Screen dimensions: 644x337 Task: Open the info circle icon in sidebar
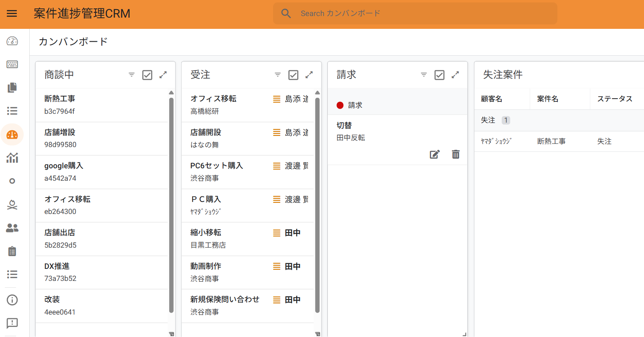pyautogui.click(x=12, y=300)
